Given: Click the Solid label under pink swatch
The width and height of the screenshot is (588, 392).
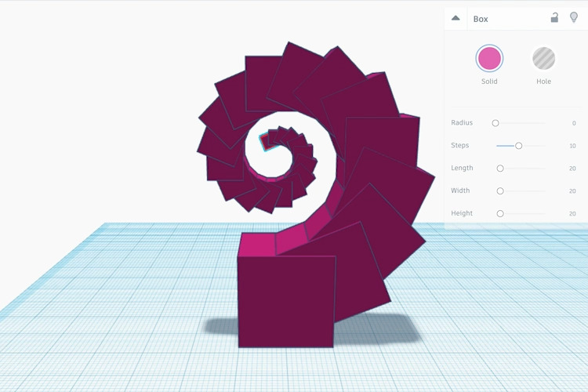Looking at the screenshot, I should pos(489,82).
